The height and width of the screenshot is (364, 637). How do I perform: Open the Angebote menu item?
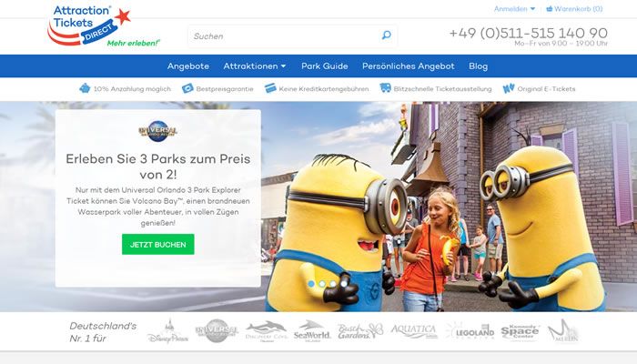188,66
